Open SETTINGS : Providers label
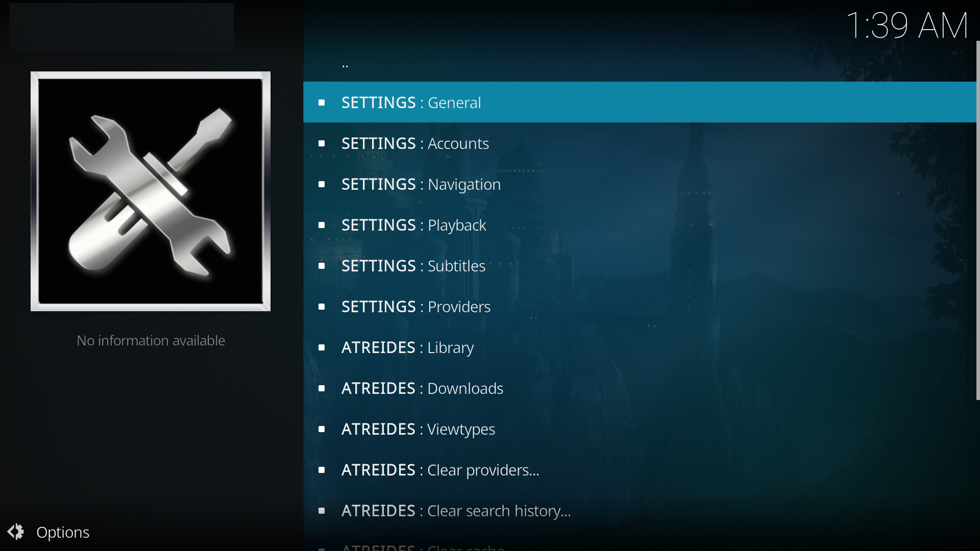The height and width of the screenshot is (551, 980). pyautogui.click(x=416, y=307)
